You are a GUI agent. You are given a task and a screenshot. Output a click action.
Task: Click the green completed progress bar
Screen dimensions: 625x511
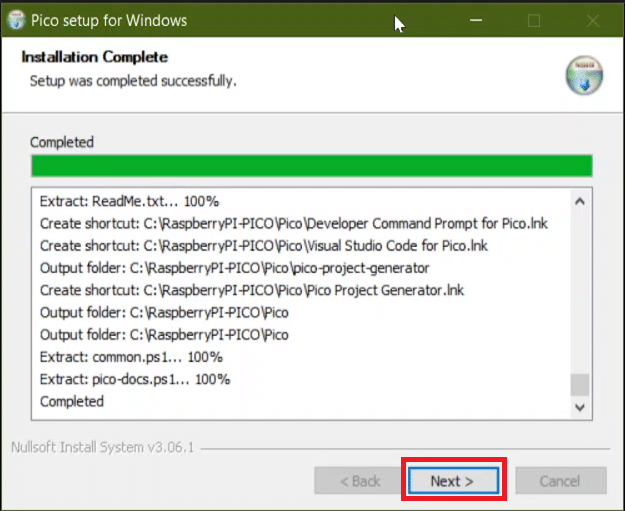[x=312, y=166]
